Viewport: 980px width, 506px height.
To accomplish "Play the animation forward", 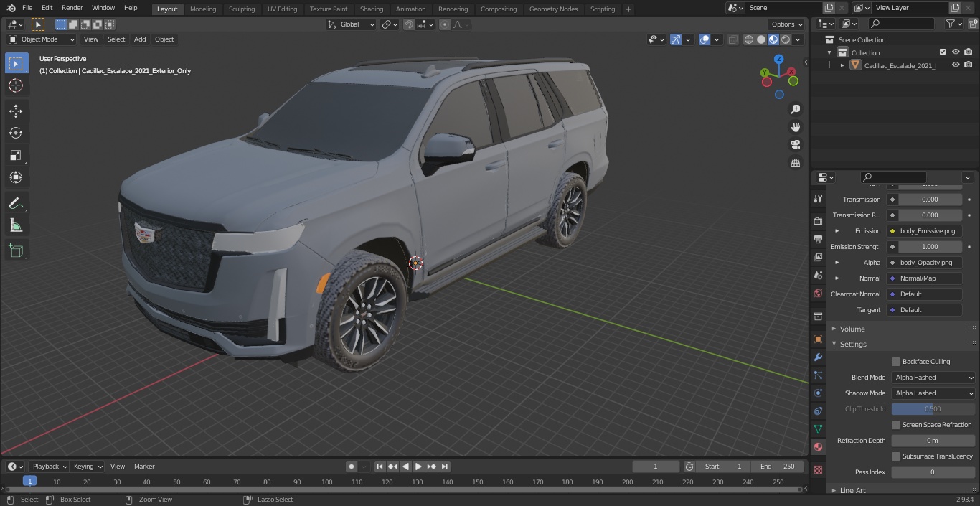I will coord(419,467).
